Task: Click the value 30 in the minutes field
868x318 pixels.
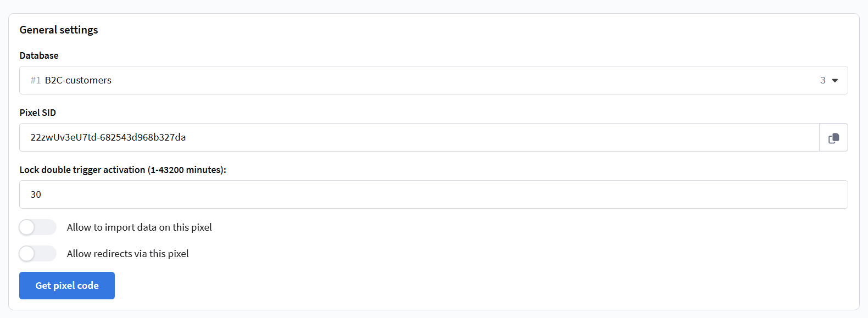Action: (36, 194)
